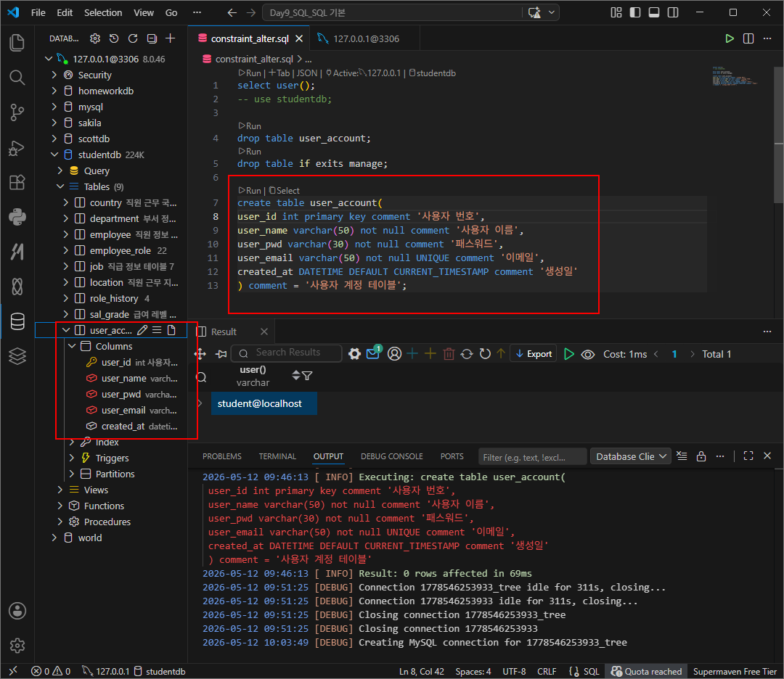Maximize the output panel size

[748, 456]
